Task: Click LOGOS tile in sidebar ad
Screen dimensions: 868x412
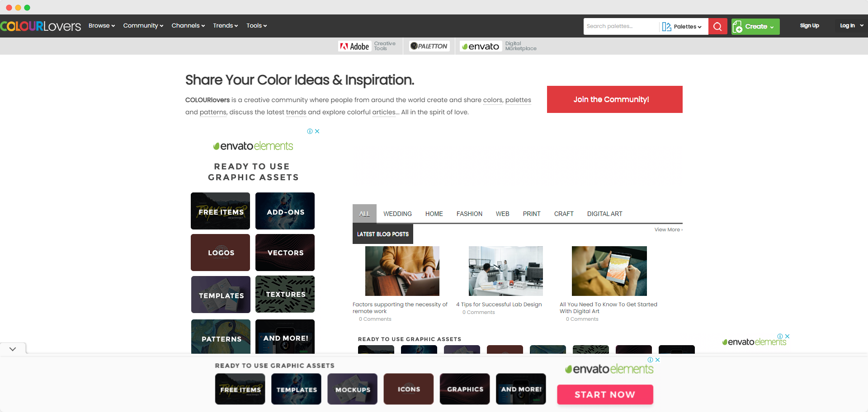Action: (221, 253)
